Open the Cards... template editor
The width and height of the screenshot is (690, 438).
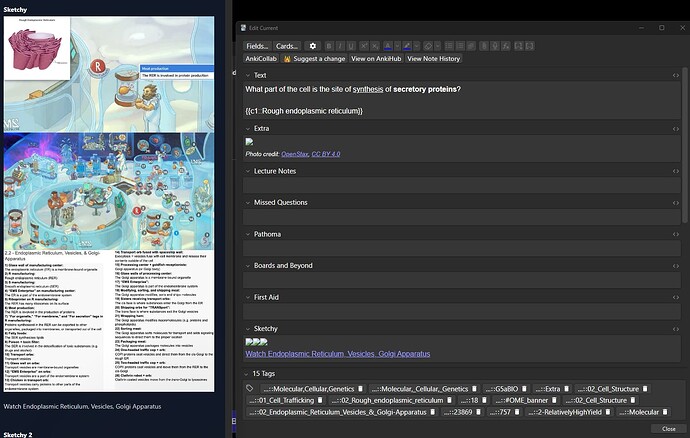coord(287,46)
